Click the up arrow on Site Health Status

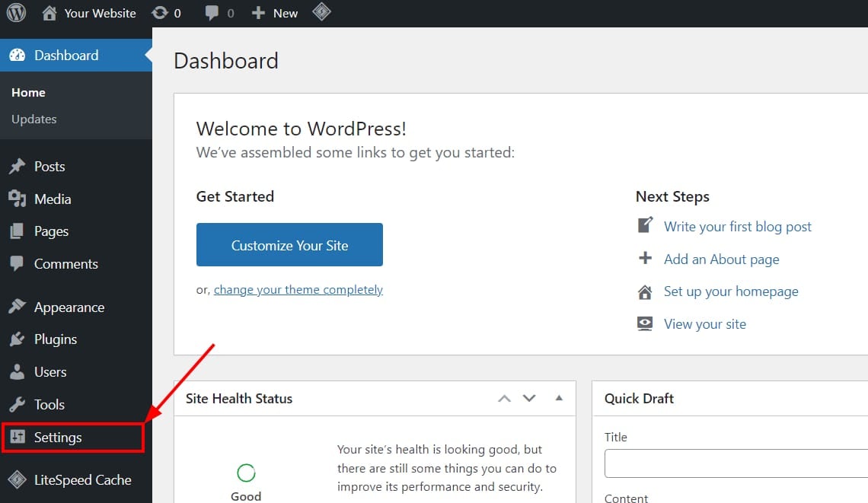504,398
